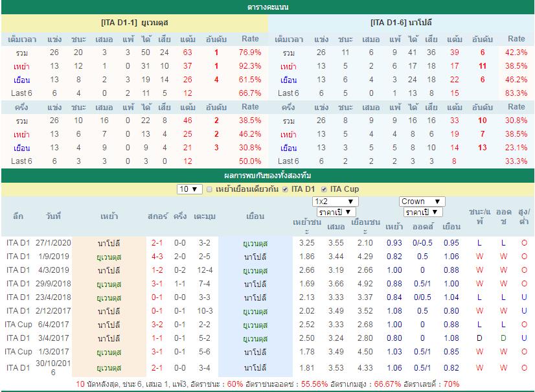535x392 pixels.
Task: Click the 4-3 score of the 1/9/2019 match
Action: pos(157,257)
